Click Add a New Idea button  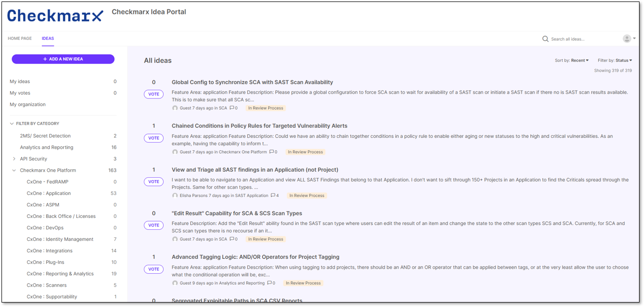(x=63, y=59)
